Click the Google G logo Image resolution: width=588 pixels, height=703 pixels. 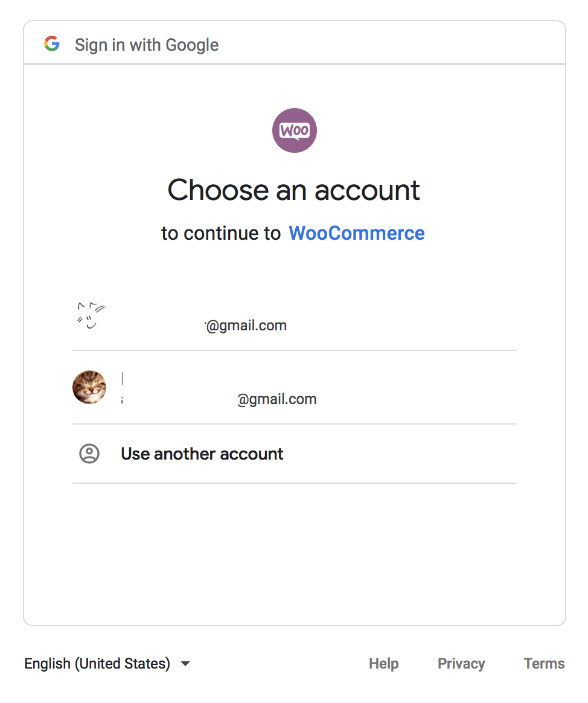[x=52, y=43]
